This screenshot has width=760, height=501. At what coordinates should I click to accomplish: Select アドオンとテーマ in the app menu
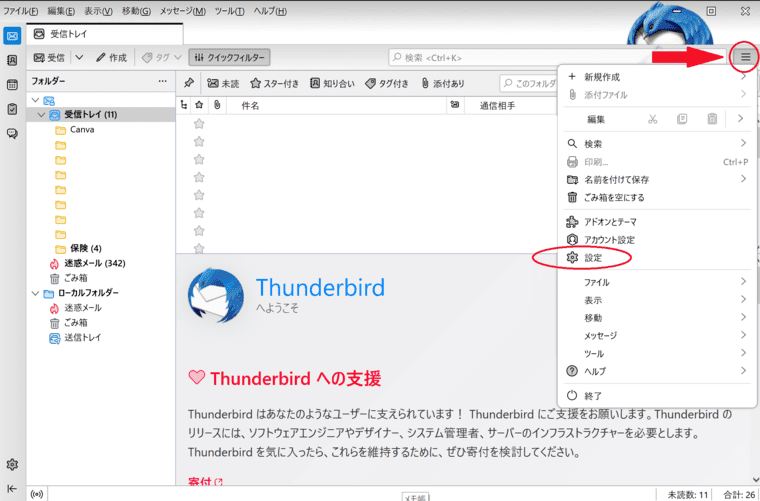tap(657, 221)
